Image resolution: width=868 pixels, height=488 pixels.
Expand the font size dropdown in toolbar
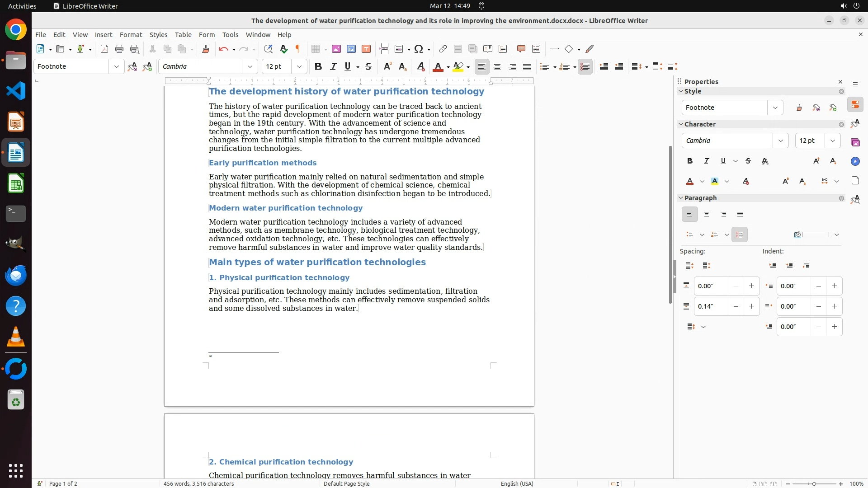pyautogui.click(x=299, y=67)
